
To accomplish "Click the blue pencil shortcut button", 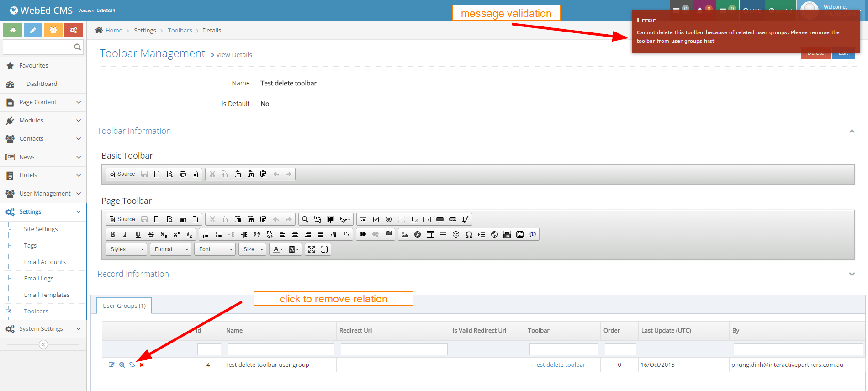I will pyautogui.click(x=33, y=30).
